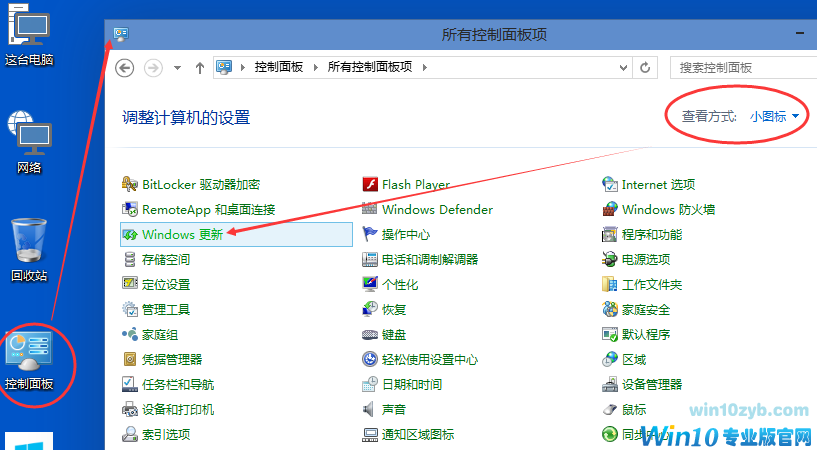817x450 pixels.
Task: Open the 定位设置 icon
Action: tap(130, 284)
